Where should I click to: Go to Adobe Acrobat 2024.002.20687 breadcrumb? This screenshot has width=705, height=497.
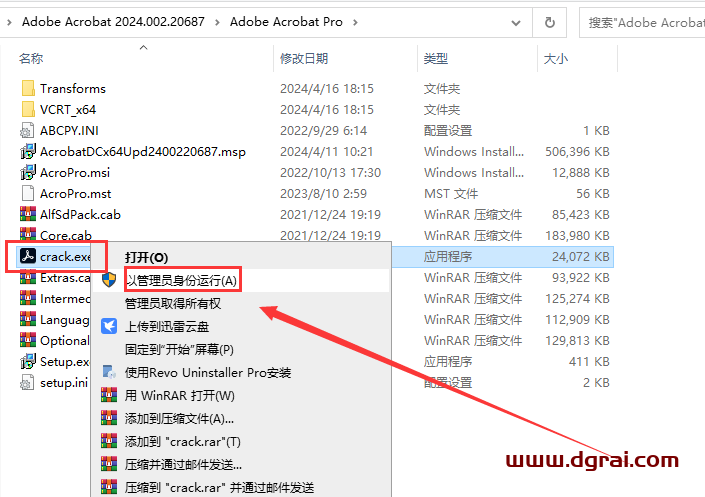(113, 22)
